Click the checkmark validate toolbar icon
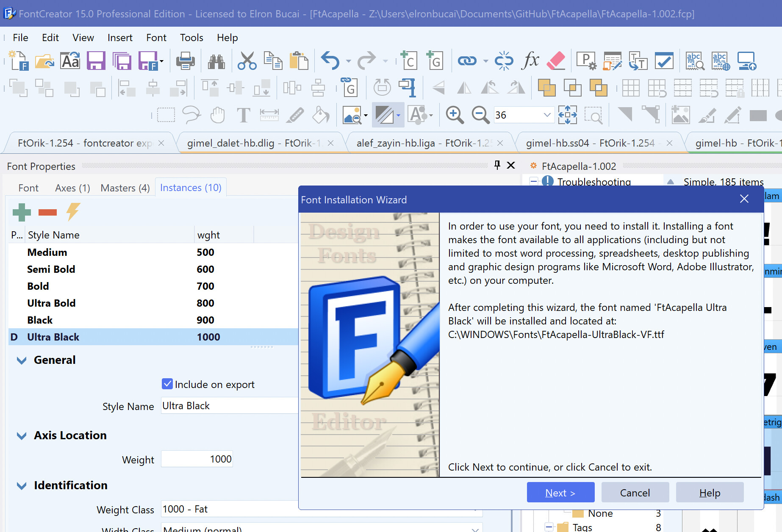The image size is (782, 532). (664, 61)
